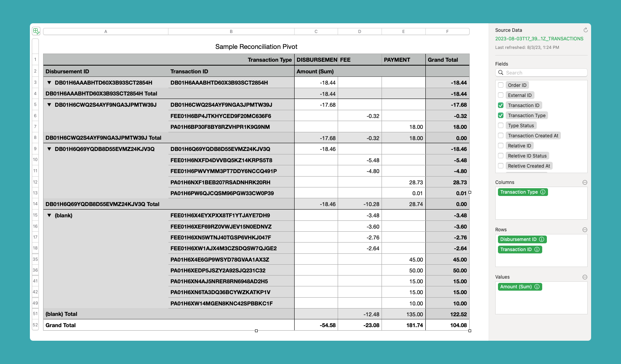This screenshot has height=364, width=621.
Task: Open info for Transaction ID row field
Action: pos(537,250)
